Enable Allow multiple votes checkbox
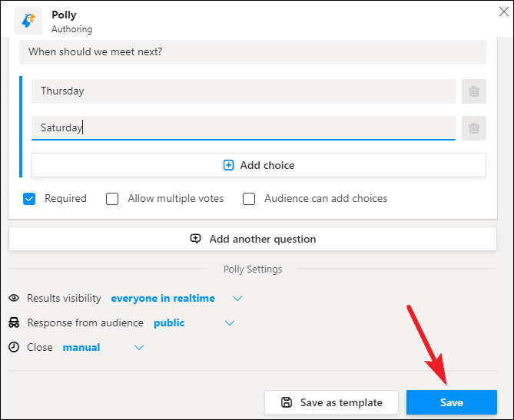This screenshot has width=514, height=420. tap(112, 199)
